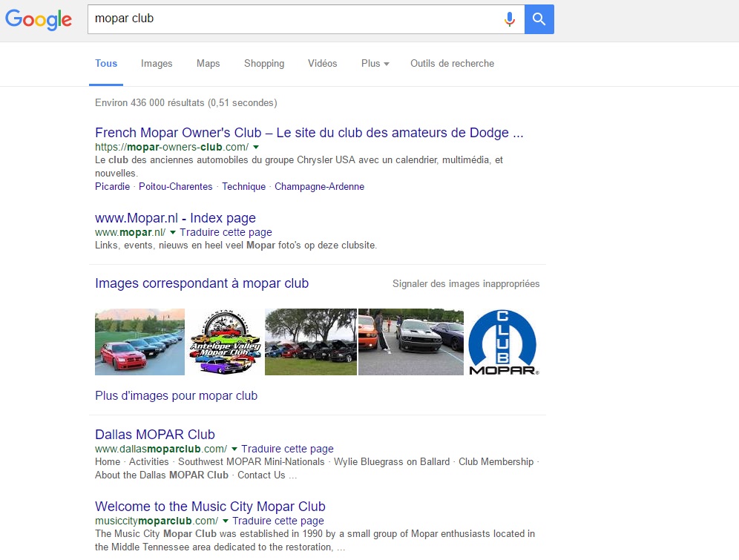
Task: Click the blue magnifying glass search button
Action: 539,19
